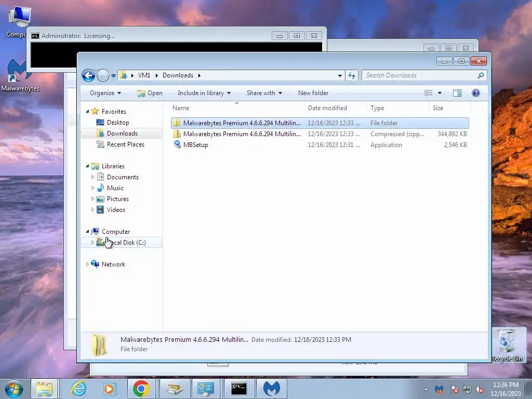Open Include in library menu
This screenshot has height=399, width=532.
pos(204,93)
